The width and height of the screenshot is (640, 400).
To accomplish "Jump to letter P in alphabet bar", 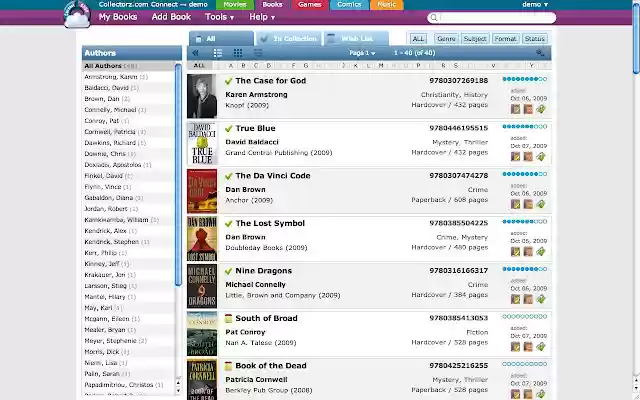I will click(x=418, y=65).
